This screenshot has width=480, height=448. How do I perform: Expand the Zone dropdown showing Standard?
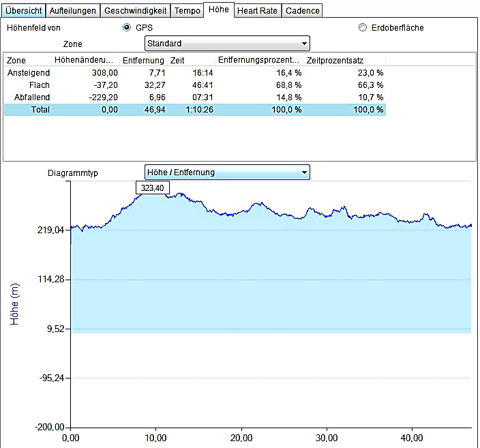(x=227, y=44)
